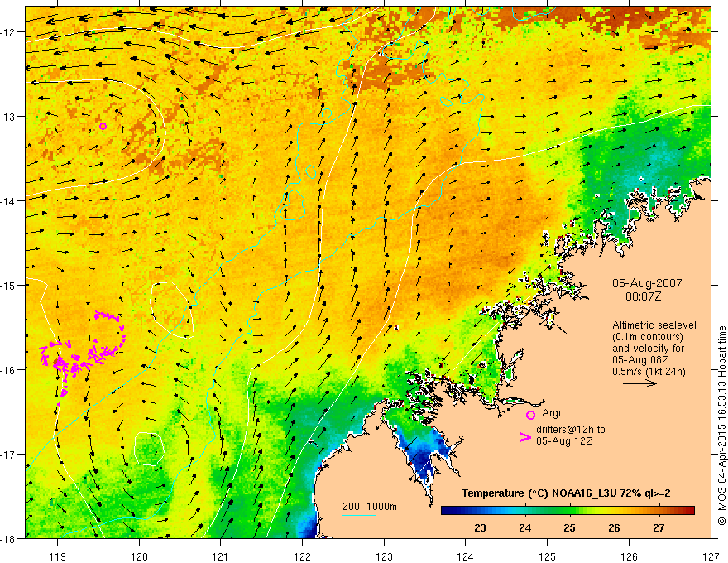
Task: Click the Argo float circle near 119.5, -13
Action: coord(103,127)
